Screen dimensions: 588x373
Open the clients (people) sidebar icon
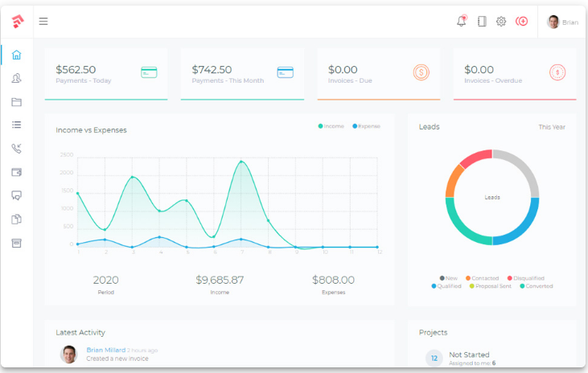click(x=16, y=79)
